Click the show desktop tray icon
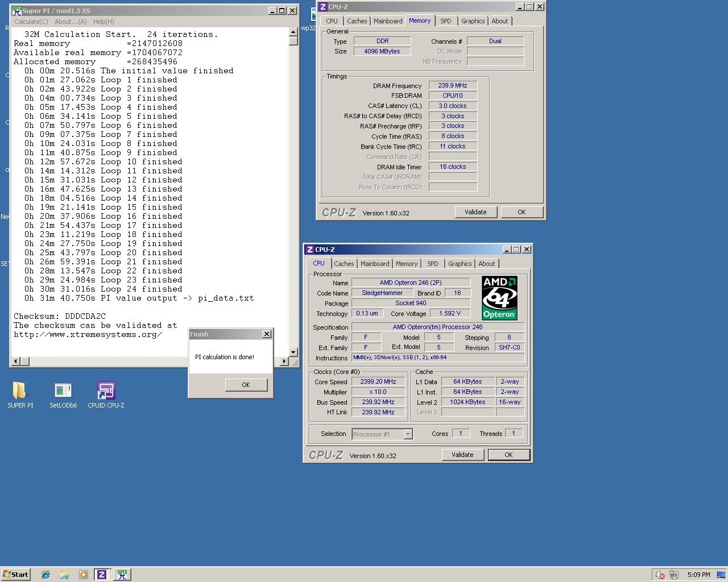 point(721,575)
